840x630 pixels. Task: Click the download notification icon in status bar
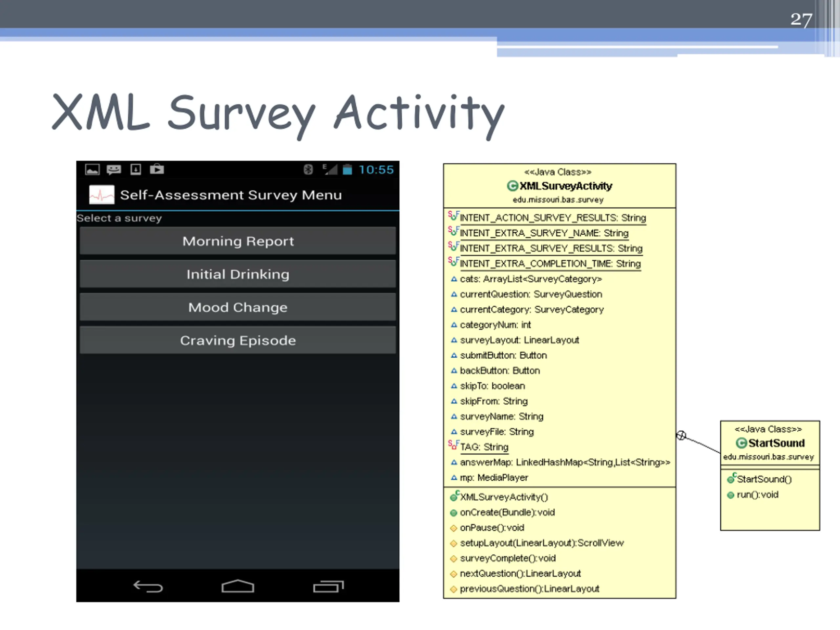(x=136, y=169)
